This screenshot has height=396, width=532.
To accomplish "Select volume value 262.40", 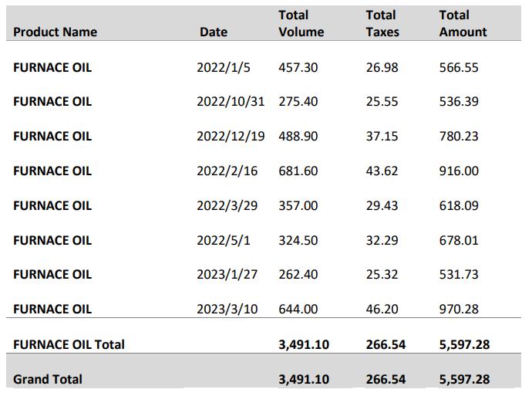I will click(x=298, y=274).
